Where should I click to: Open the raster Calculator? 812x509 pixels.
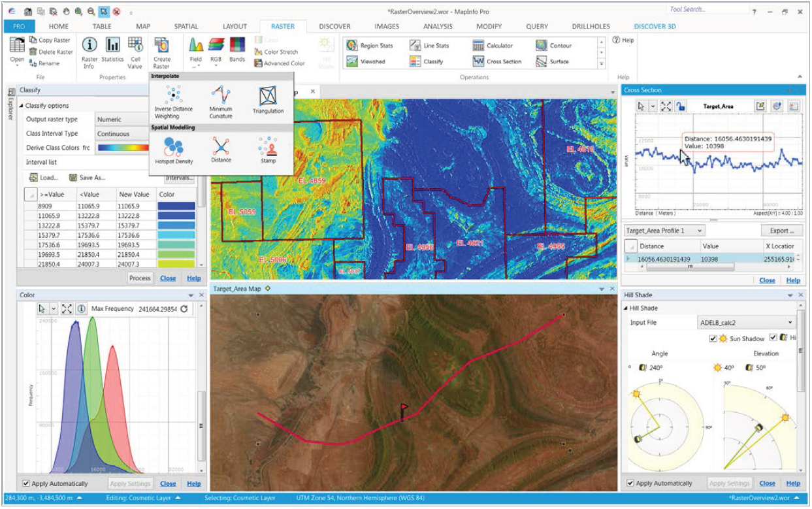pos(495,46)
